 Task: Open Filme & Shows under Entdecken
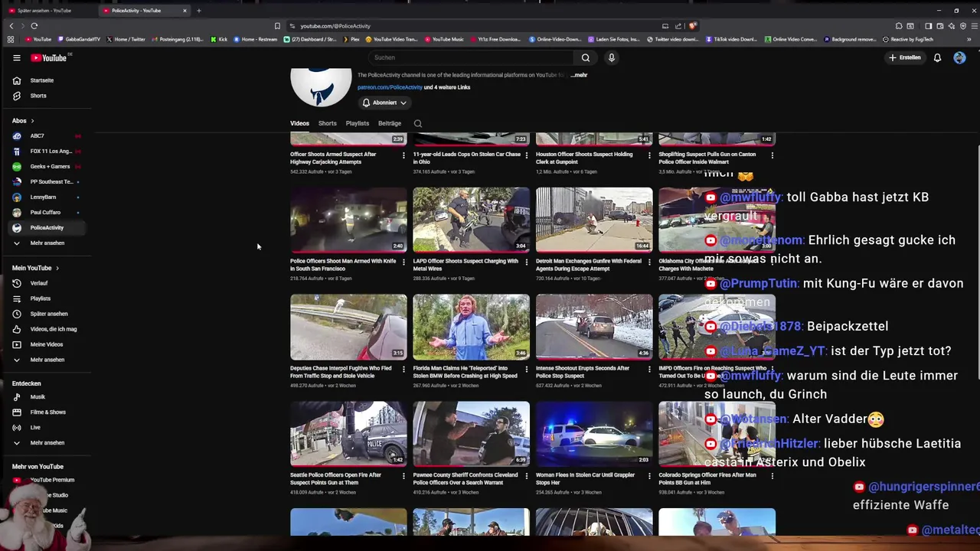click(x=46, y=412)
